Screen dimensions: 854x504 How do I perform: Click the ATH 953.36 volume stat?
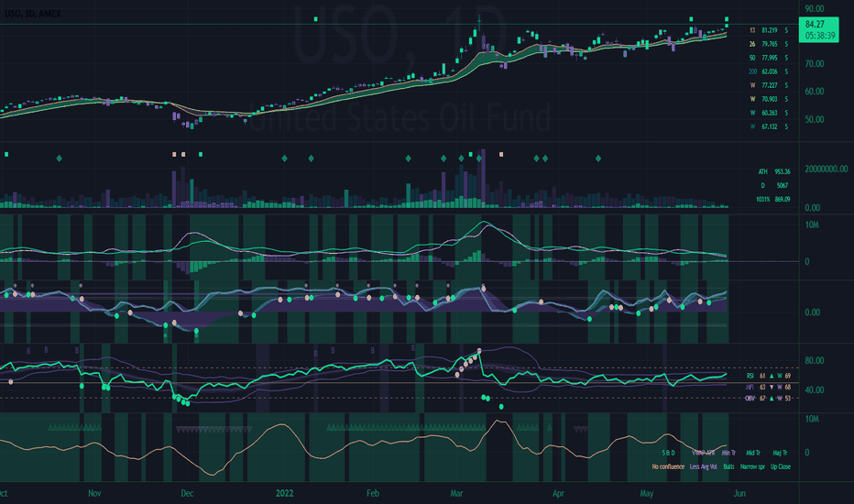774,171
